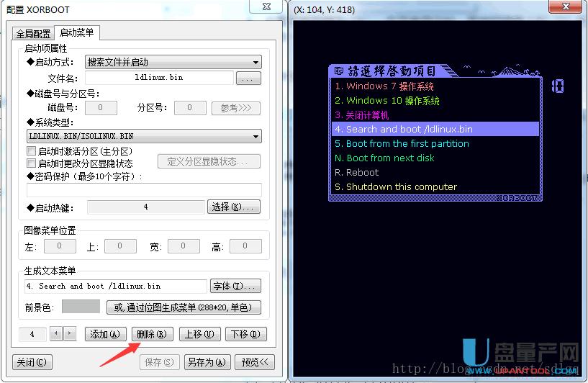The height and width of the screenshot is (383, 588).
Task: Click the menu item index field showing 4
Action: pyautogui.click(x=32, y=334)
